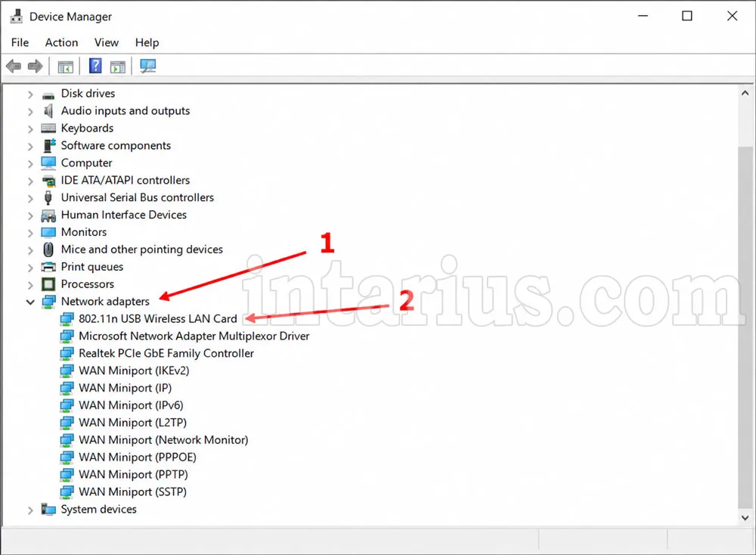Click the action pane toolbar icon beside Help

(118, 67)
